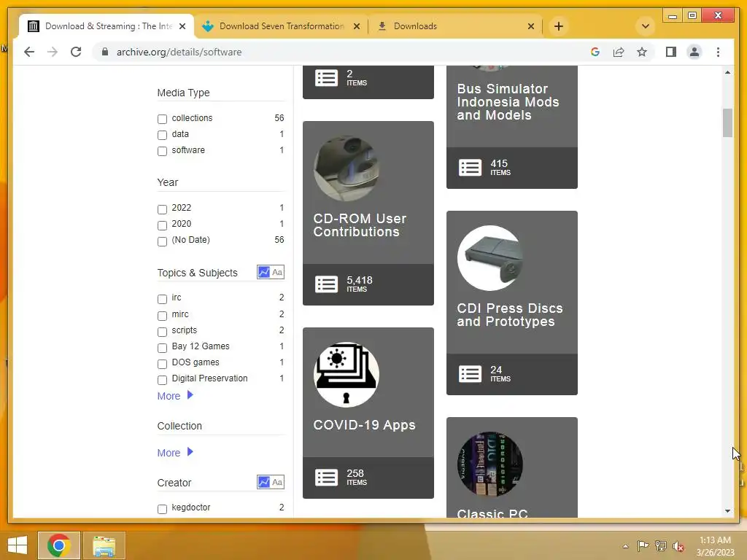Open Windows Start menu
Screen dimensions: 747x560
(x=18, y=545)
